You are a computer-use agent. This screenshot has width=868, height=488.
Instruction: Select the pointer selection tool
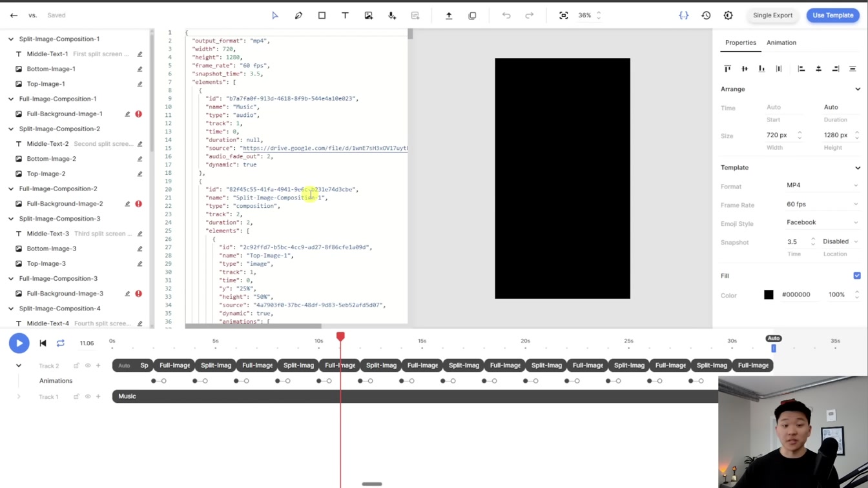[x=275, y=15]
